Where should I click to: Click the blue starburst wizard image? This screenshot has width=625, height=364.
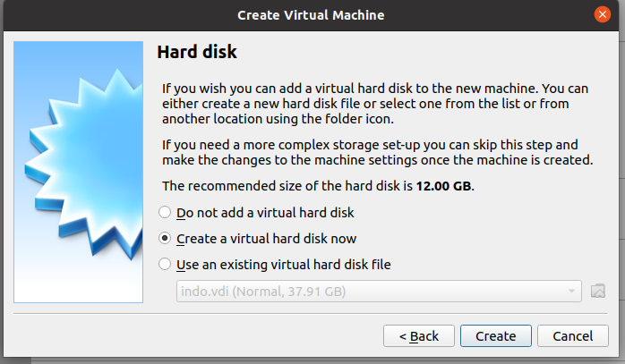pos(78,172)
